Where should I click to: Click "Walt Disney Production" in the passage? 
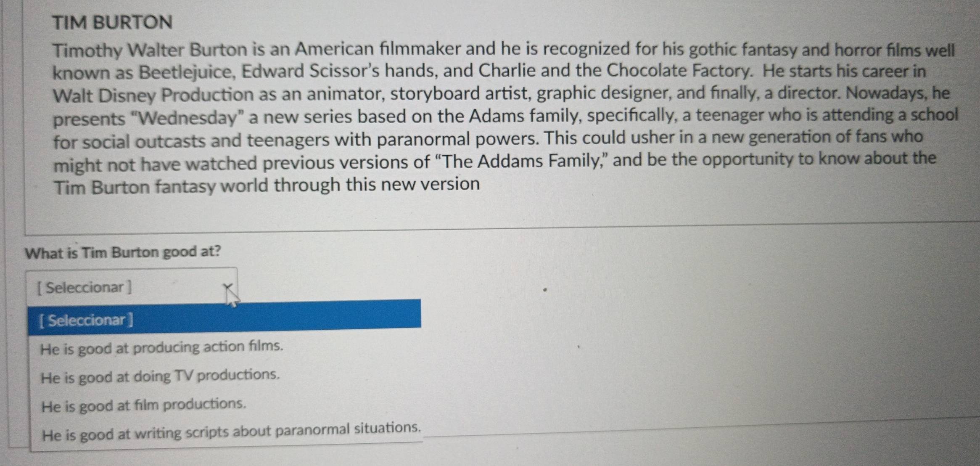coord(153,95)
